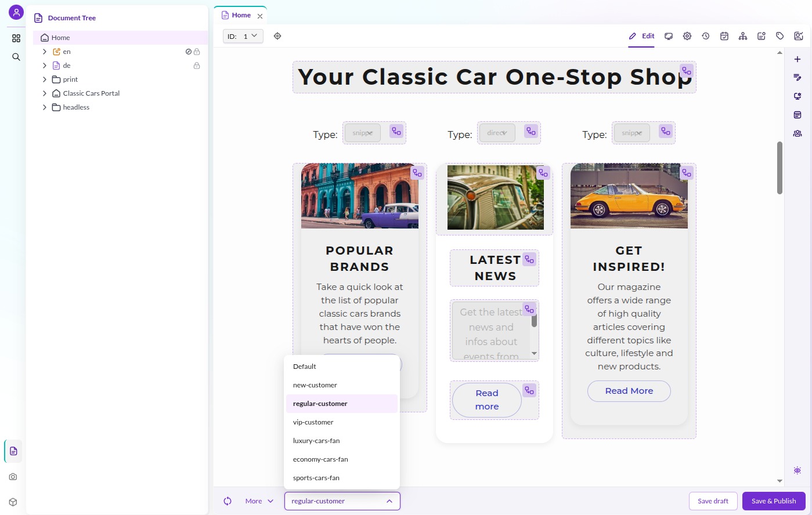Expand the en tree node
Image resolution: width=812 pixels, height=515 pixels.
click(45, 52)
